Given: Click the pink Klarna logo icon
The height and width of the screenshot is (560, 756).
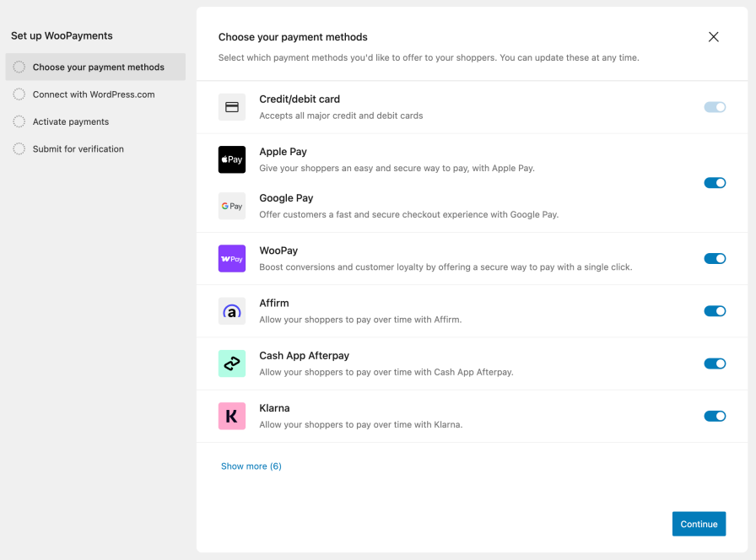Looking at the screenshot, I should coord(232,416).
